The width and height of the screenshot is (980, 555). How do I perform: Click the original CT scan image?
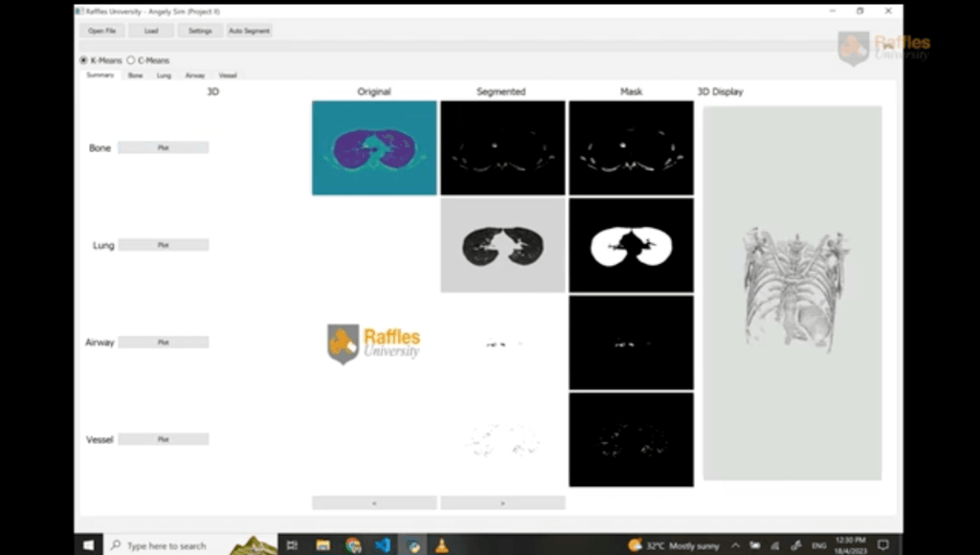(x=374, y=148)
